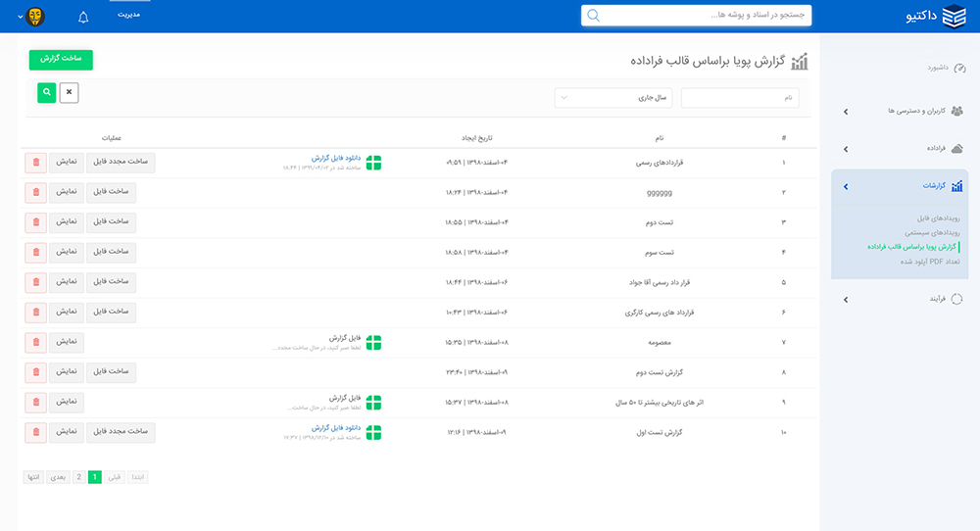This screenshot has height=531, width=980.
Task: Click ساخت فایل for گزارش تست دوم
Action: (x=112, y=372)
